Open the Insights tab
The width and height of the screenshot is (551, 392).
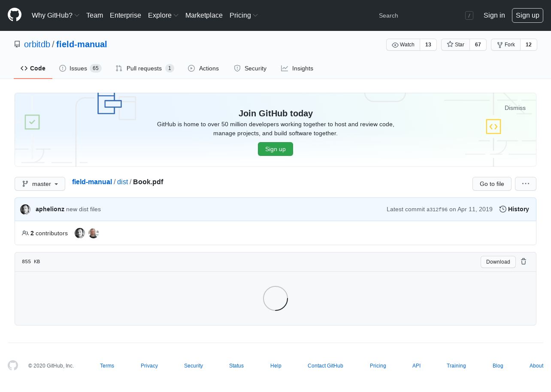point(297,68)
